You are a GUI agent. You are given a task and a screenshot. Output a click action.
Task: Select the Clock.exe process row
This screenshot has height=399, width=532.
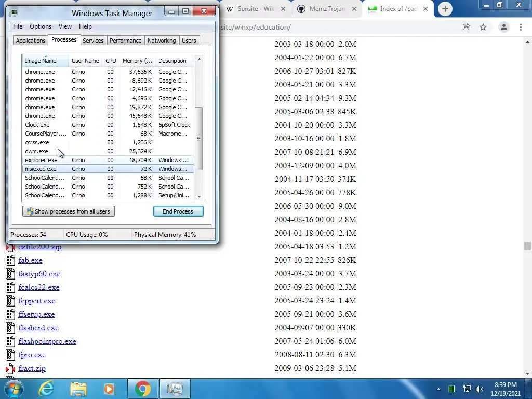(x=108, y=125)
